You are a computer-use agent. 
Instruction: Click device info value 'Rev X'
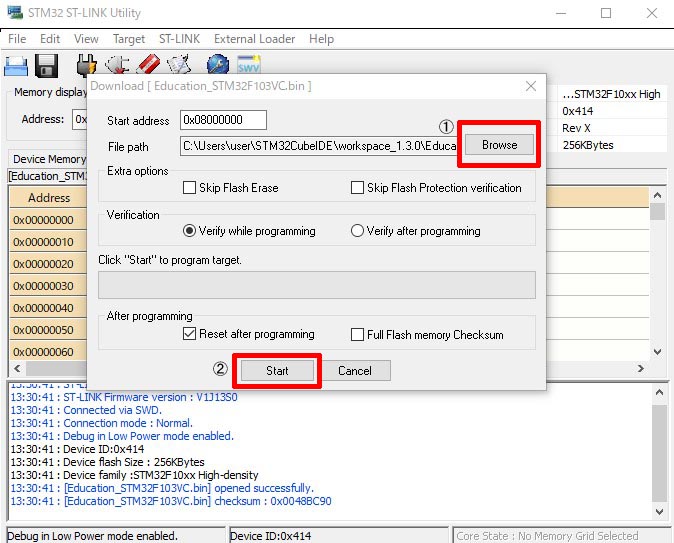pyautogui.click(x=576, y=128)
